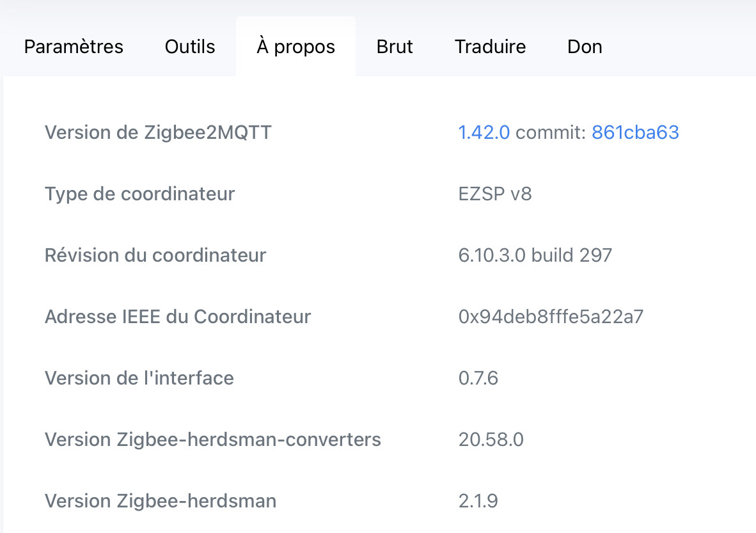This screenshot has height=533, width=756.
Task: Open the Brut tab
Action: [395, 47]
